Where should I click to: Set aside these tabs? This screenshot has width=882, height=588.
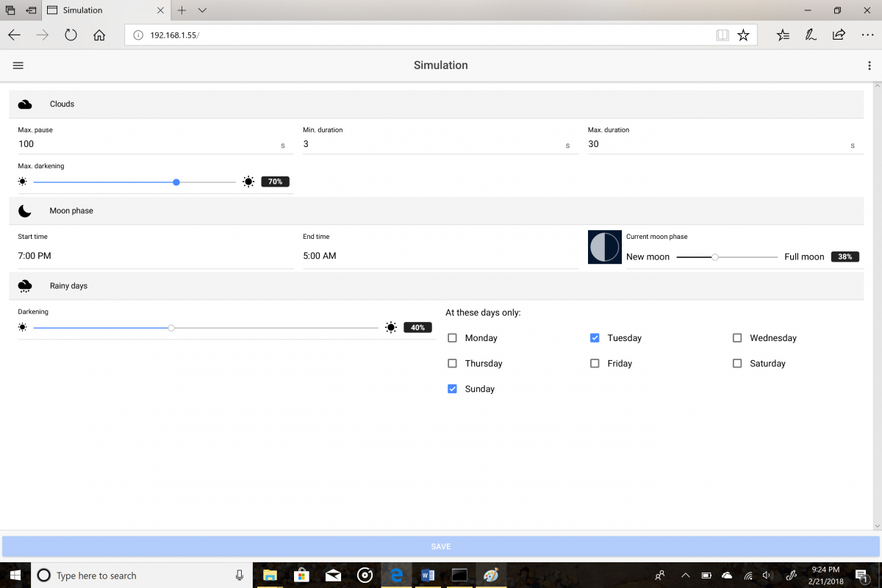[31, 10]
